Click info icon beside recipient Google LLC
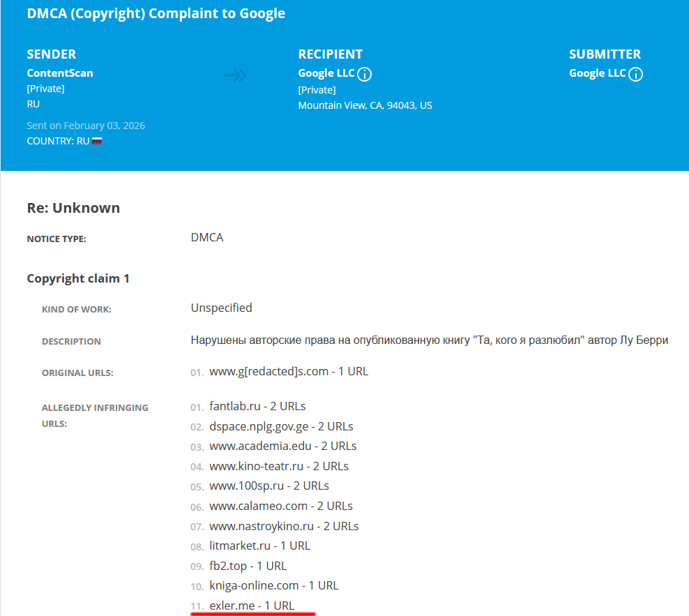Image resolution: width=689 pixels, height=616 pixels. point(365,75)
